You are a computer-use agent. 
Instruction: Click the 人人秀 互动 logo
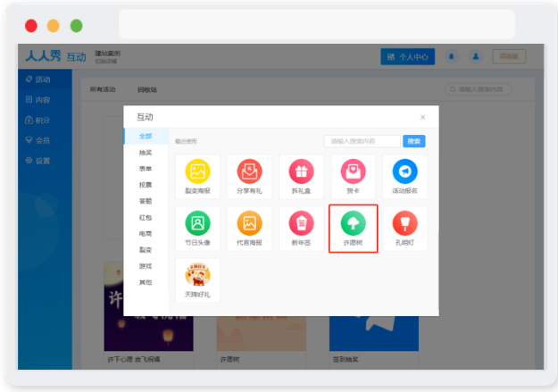pyautogui.click(x=55, y=56)
